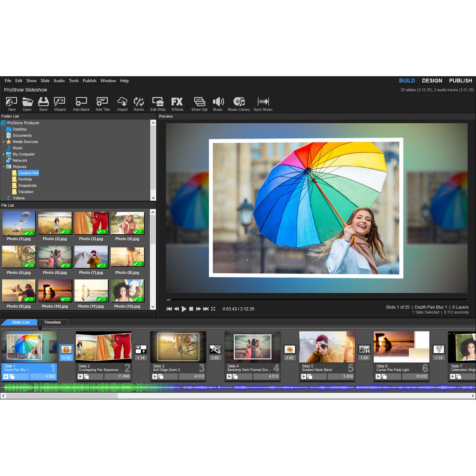Viewport: 476px width, 476px height.
Task: Expand the Media Sources tree node
Action: (x=4, y=142)
